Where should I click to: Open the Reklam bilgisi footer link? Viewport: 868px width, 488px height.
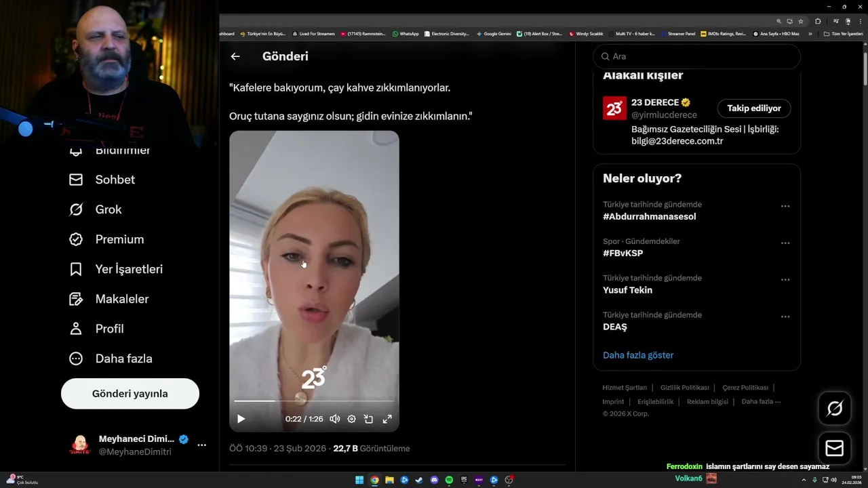click(707, 402)
